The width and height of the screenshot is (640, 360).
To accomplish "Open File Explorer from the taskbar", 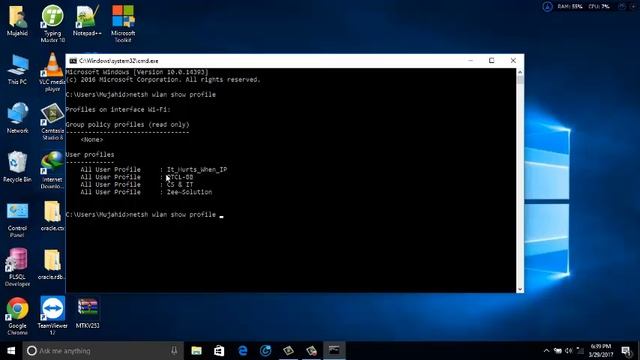I will (196, 351).
